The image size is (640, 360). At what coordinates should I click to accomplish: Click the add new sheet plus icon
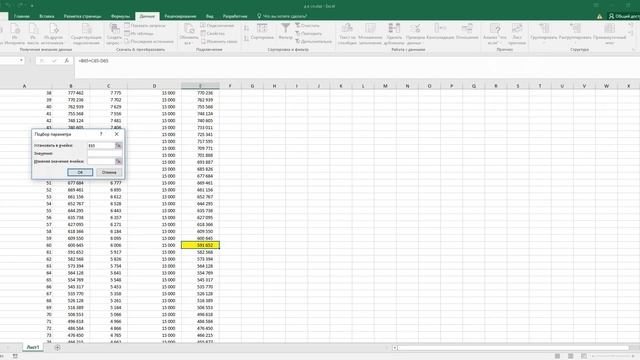pos(57,348)
